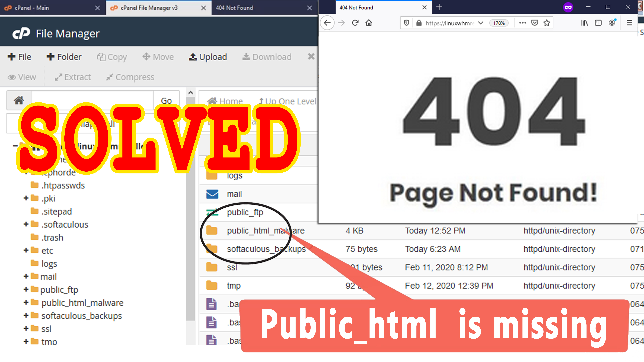
Task: Open the Firefox hamburger menu
Action: click(629, 23)
